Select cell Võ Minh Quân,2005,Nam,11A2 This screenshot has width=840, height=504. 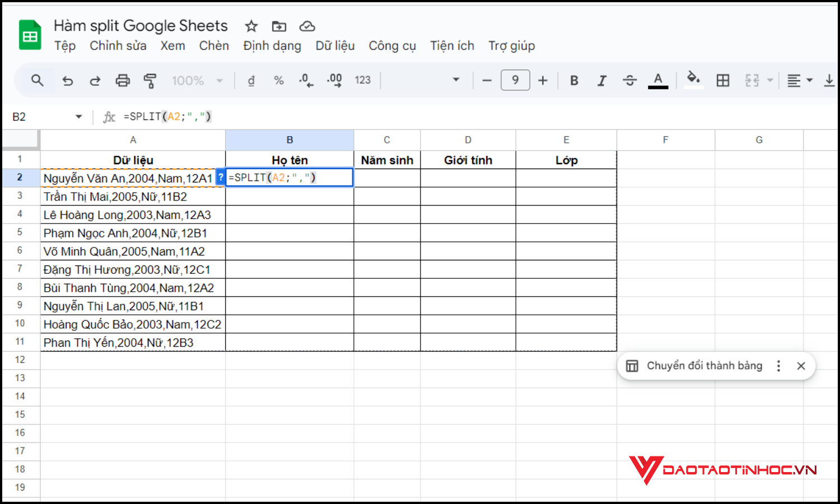click(x=133, y=251)
